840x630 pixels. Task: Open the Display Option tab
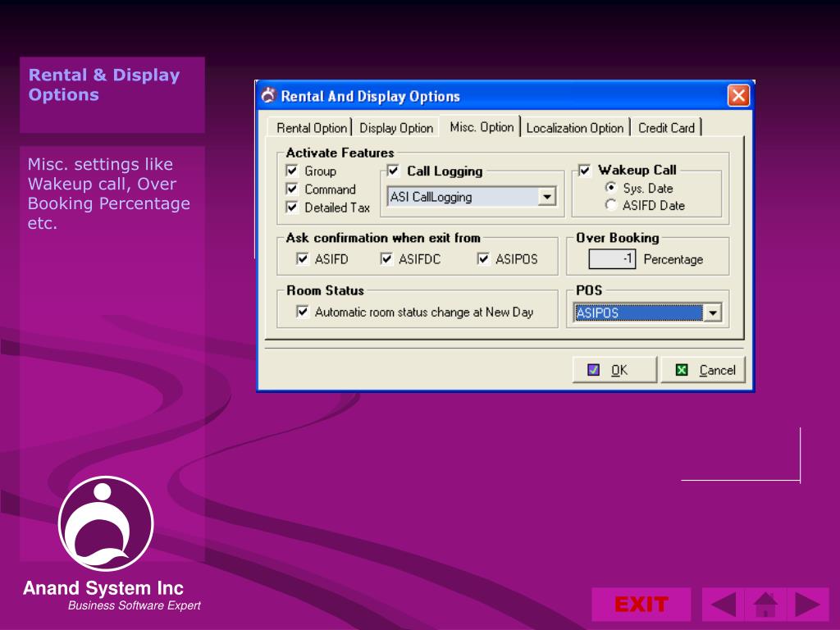pyautogui.click(x=396, y=128)
